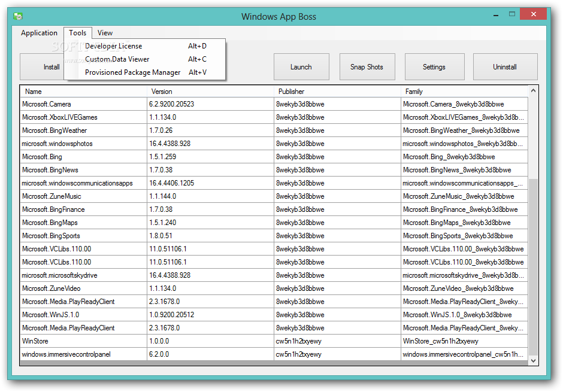This screenshot has height=392, width=563.
Task: Sort list by Version column header
Action: pyautogui.click(x=210, y=92)
